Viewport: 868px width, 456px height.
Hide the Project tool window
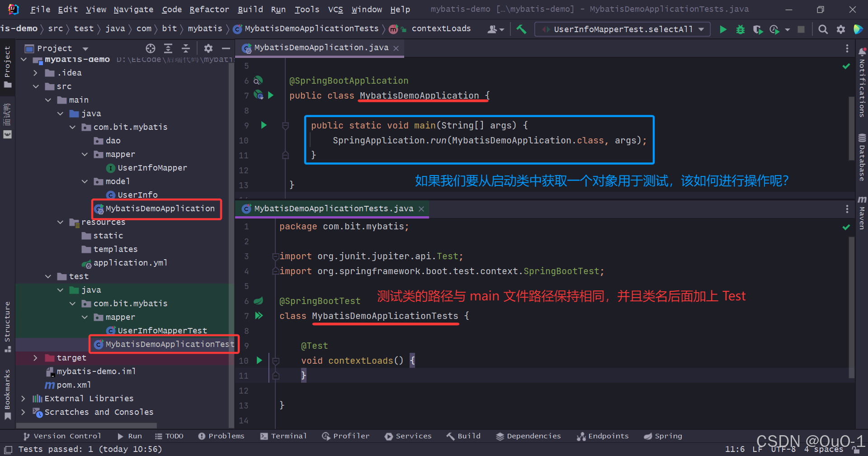[x=226, y=48]
